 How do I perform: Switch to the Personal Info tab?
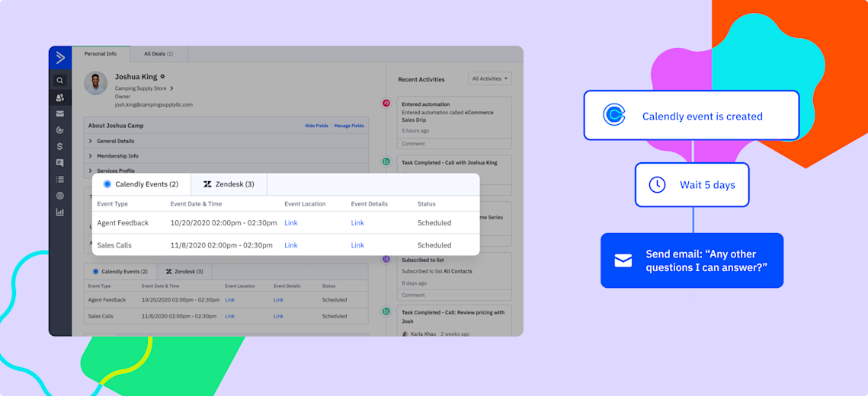click(100, 54)
